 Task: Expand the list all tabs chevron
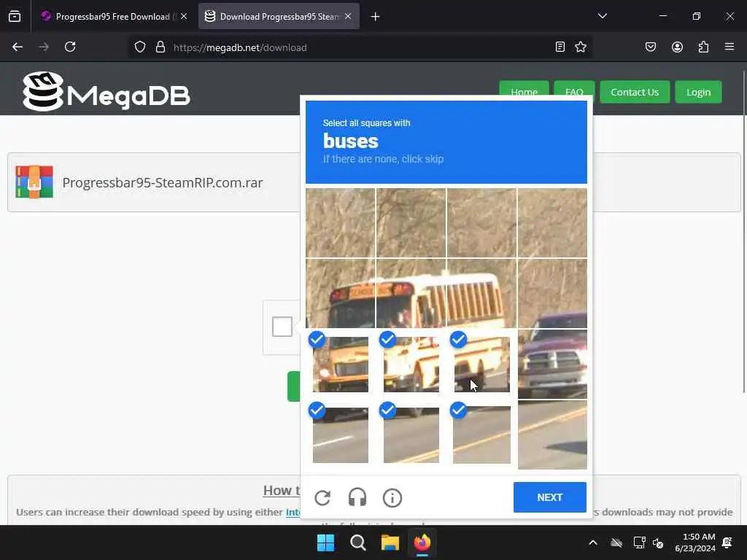point(602,16)
